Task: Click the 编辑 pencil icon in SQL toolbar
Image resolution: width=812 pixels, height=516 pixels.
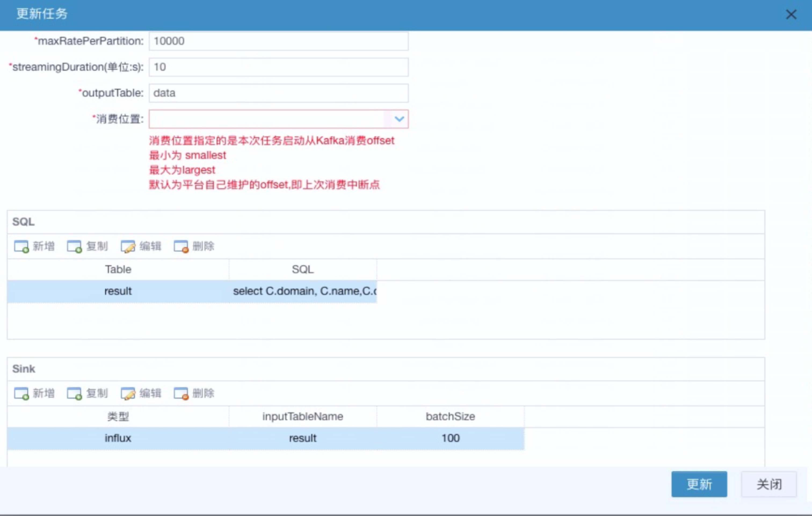Action: (x=128, y=246)
